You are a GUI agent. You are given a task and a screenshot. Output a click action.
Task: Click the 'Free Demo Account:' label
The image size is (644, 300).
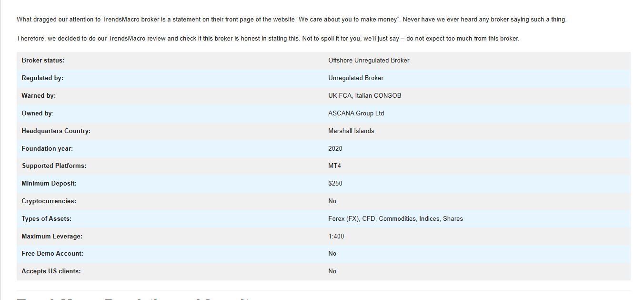click(52, 254)
